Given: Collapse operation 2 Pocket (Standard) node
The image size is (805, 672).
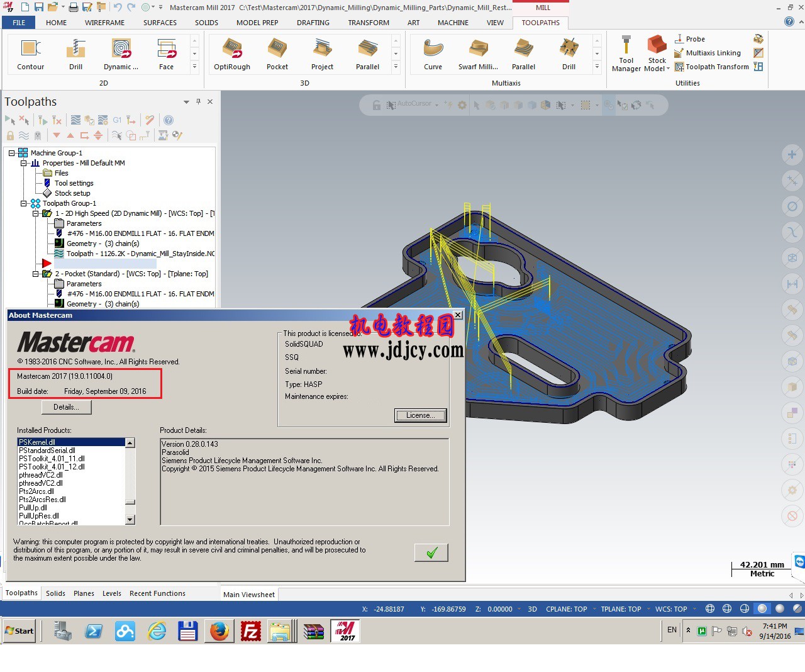Looking at the screenshot, I should [36, 274].
